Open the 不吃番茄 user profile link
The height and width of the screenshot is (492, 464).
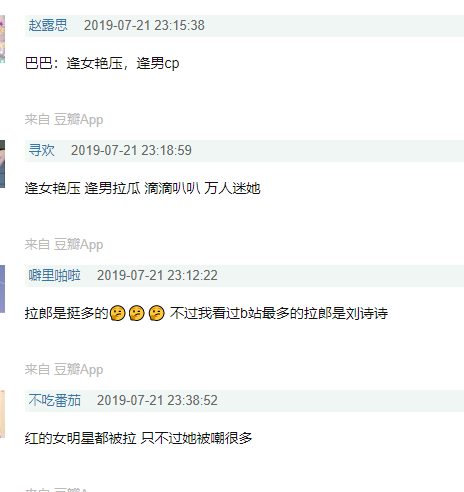point(54,401)
